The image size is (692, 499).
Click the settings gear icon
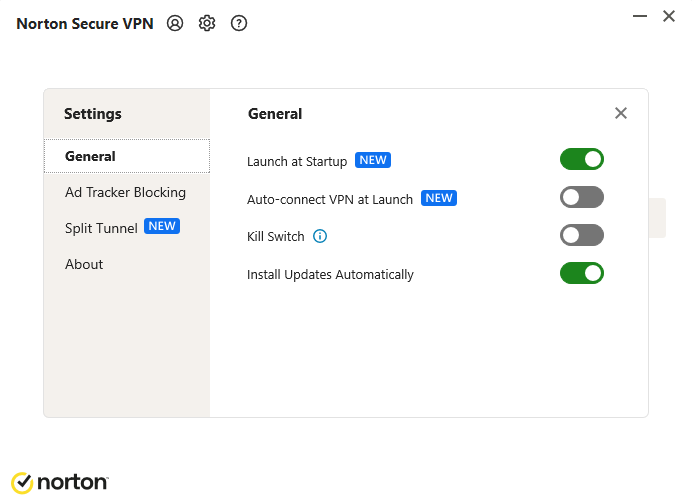click(207, 23)
